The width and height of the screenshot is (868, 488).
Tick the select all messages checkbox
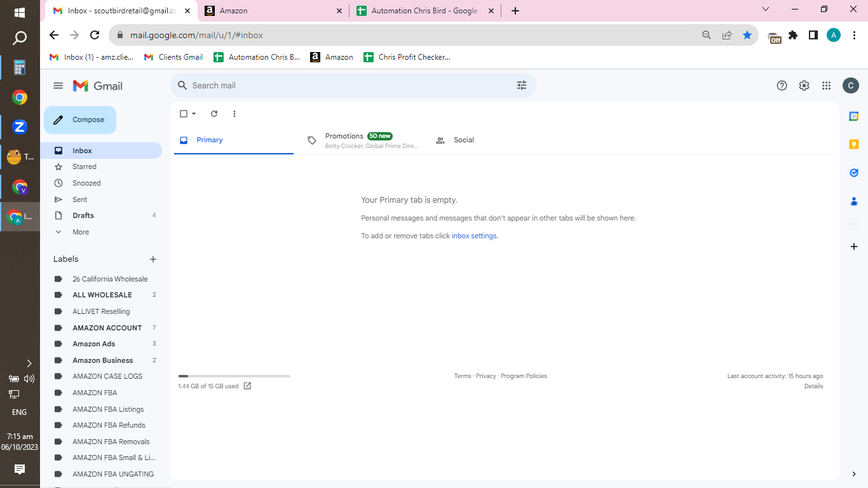(184, 114)
